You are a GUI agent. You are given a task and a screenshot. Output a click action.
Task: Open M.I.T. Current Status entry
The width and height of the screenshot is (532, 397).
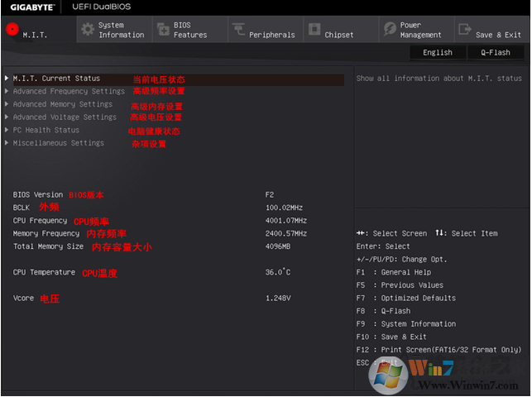56,79
